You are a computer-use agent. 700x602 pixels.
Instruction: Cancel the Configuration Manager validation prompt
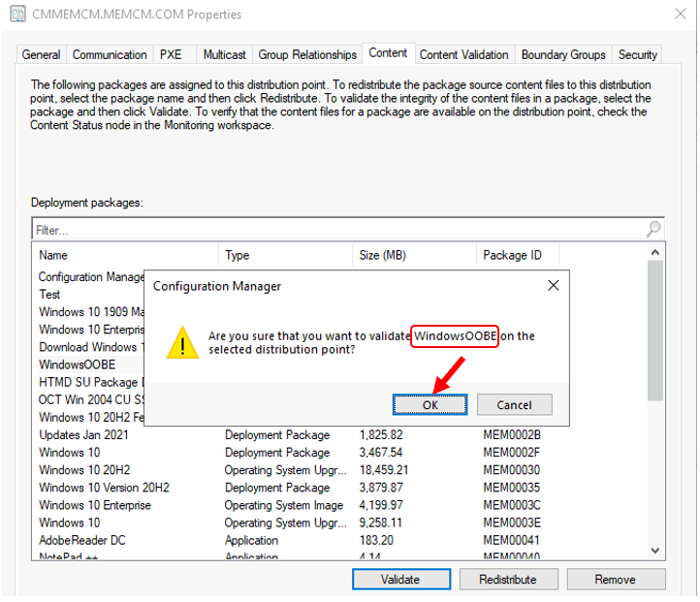click(x=514, y=404)
